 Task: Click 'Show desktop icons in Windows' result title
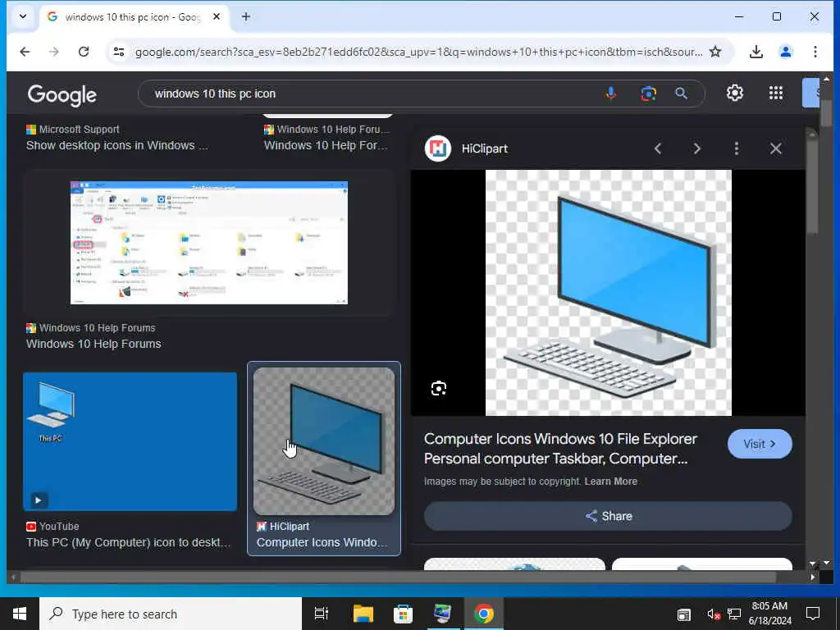pos(116,145)
